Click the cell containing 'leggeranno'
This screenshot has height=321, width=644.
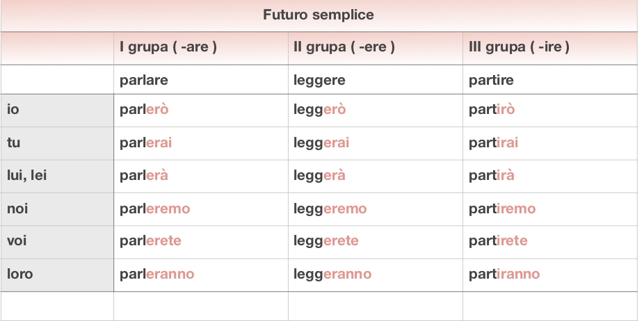tap(332, 274)
